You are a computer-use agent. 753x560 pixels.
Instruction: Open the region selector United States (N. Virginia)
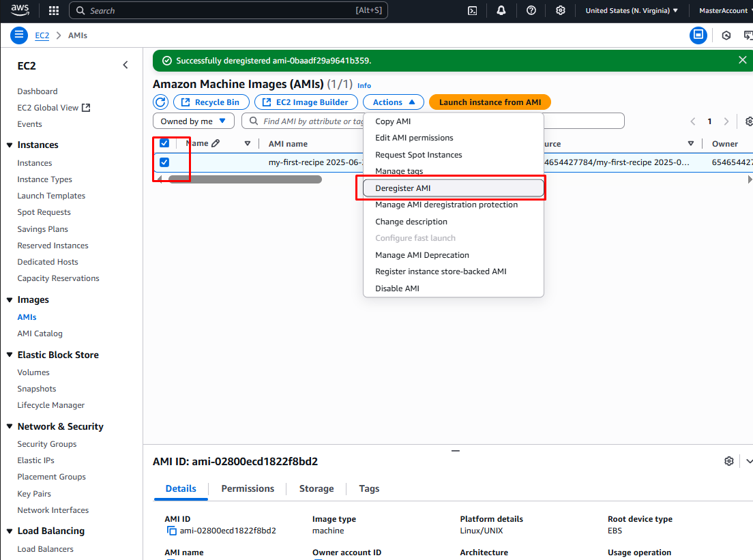click(632, 10)
